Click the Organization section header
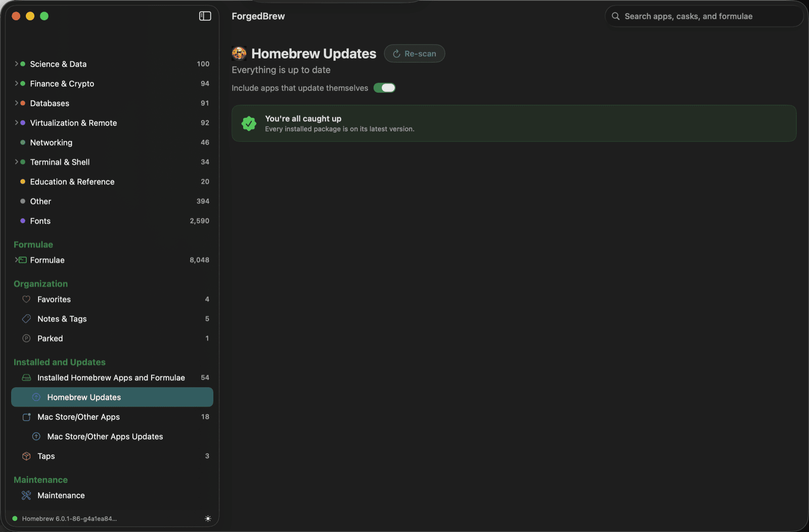Screen dimensions: 809x532 point(40,284)
